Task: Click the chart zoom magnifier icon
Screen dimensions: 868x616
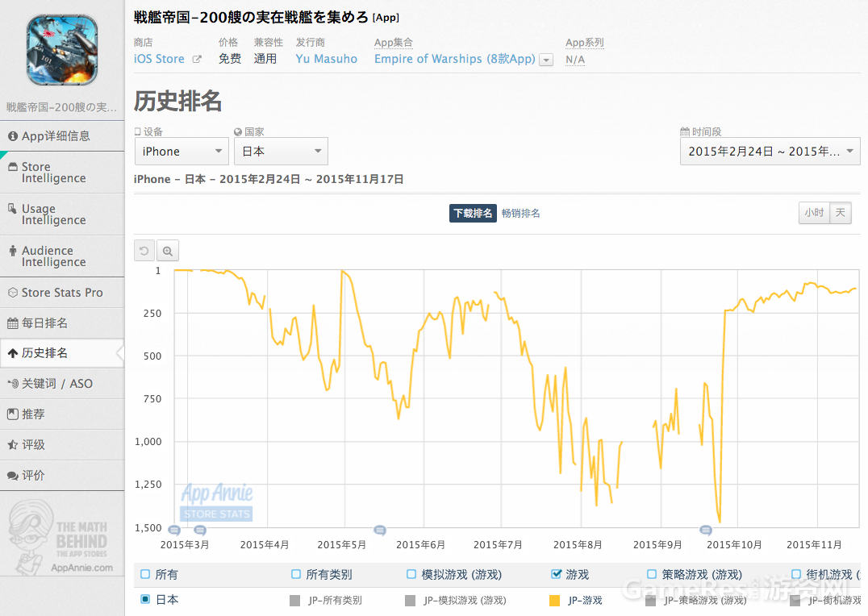Action: click(168, 251)
